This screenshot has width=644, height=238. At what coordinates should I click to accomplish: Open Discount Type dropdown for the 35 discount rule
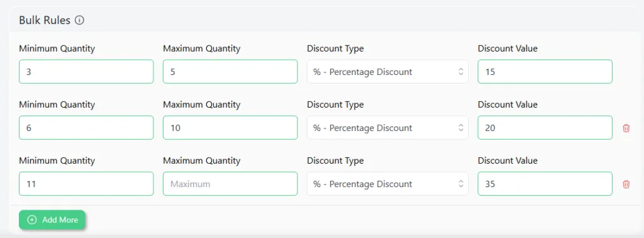pos(387,183)
